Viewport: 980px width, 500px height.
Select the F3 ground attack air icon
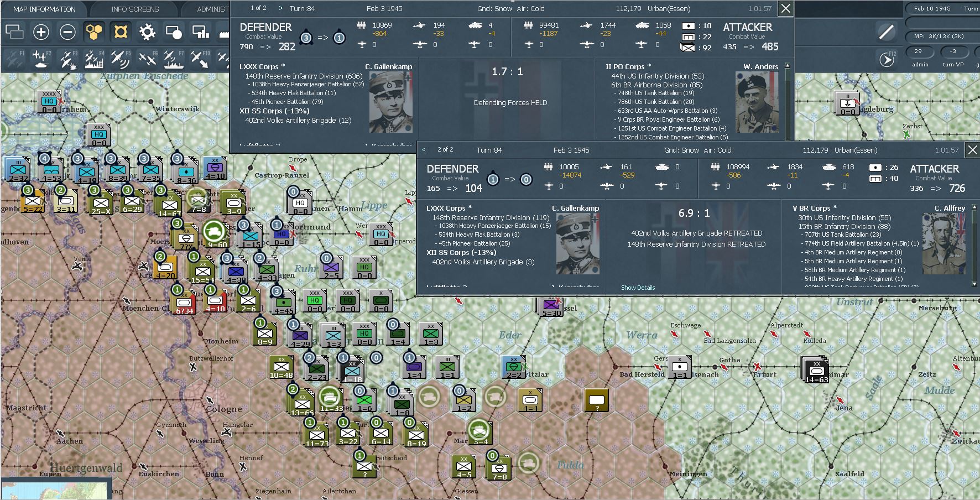click(x=68, y=59)
